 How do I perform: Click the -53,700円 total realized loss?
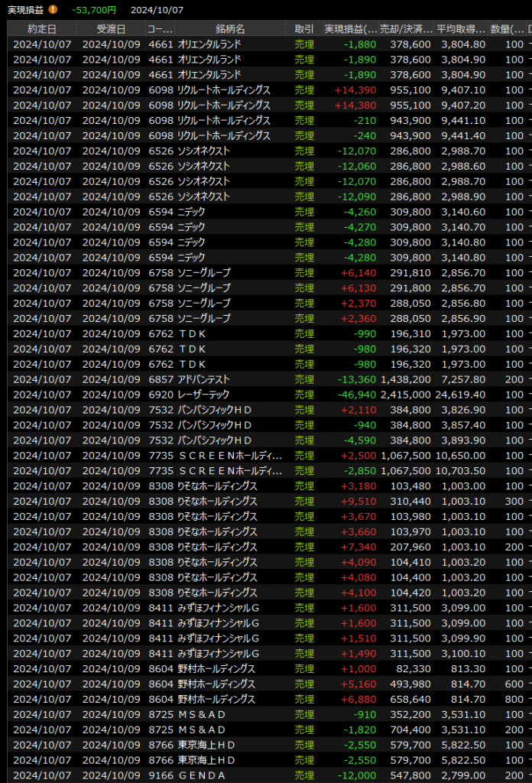point(94,10)
